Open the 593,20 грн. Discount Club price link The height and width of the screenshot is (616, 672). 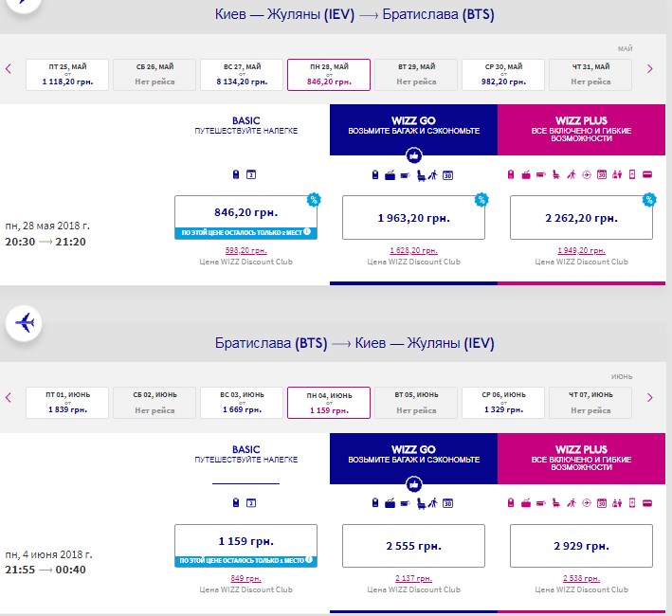point(245,250)
